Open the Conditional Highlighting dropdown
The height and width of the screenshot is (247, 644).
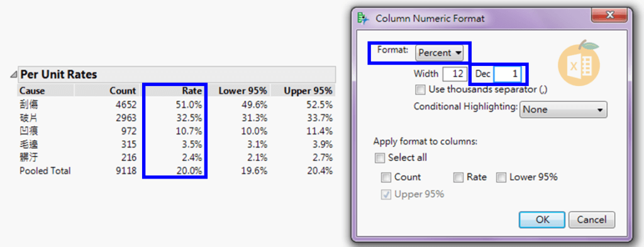563,109
